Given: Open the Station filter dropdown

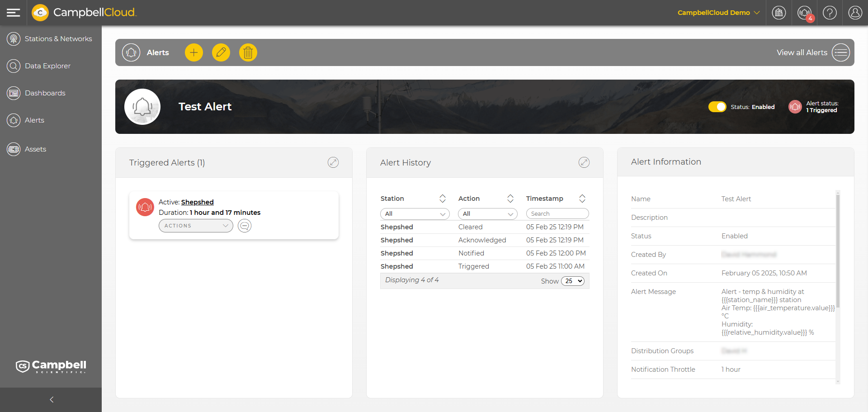Looking at the screenshot, I should (x=415, y=213).
